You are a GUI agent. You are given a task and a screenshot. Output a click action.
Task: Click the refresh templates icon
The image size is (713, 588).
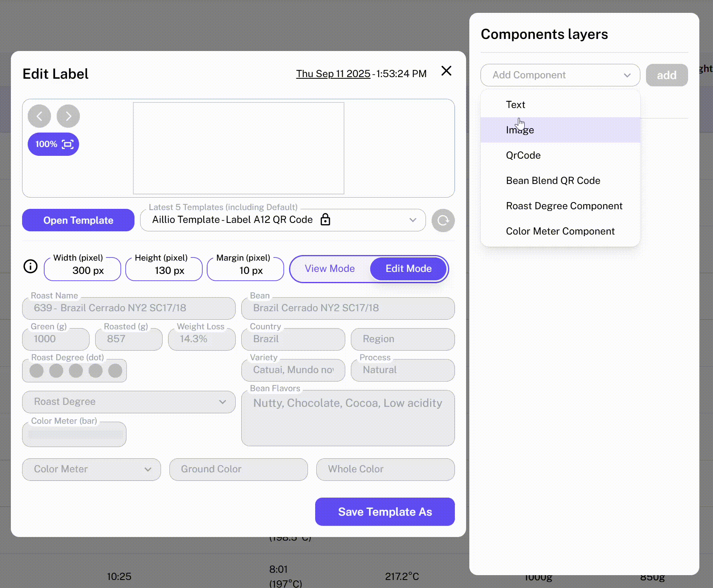443,220
